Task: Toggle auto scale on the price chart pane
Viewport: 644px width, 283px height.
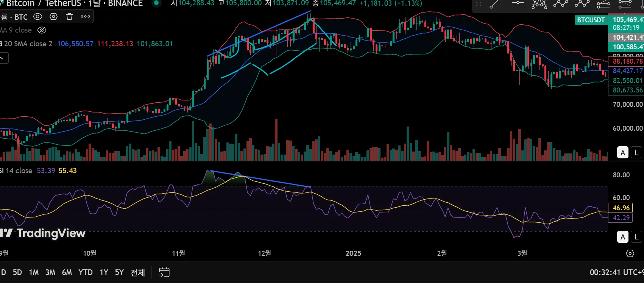Action: point(623,153)
